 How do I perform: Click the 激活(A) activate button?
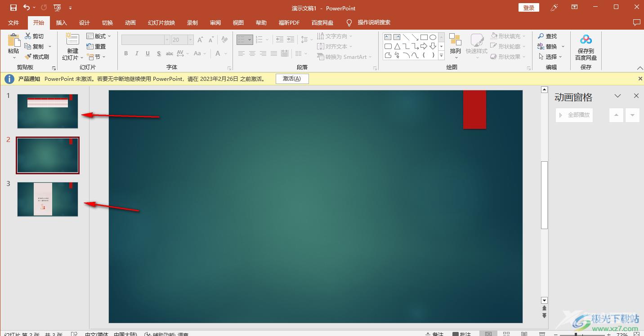[x=292, y=79]
